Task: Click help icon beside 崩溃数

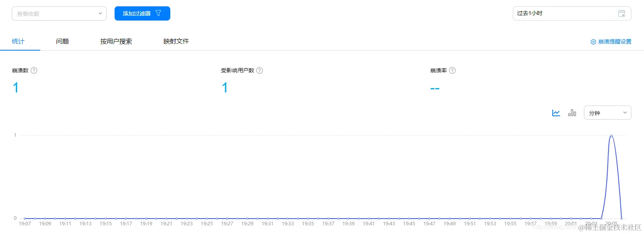Action: tap(34, 70)
